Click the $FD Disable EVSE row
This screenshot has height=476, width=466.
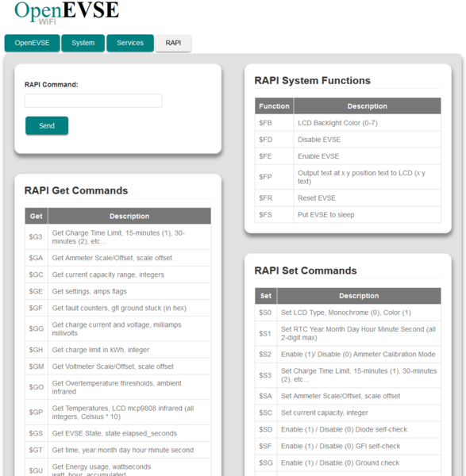348,140
